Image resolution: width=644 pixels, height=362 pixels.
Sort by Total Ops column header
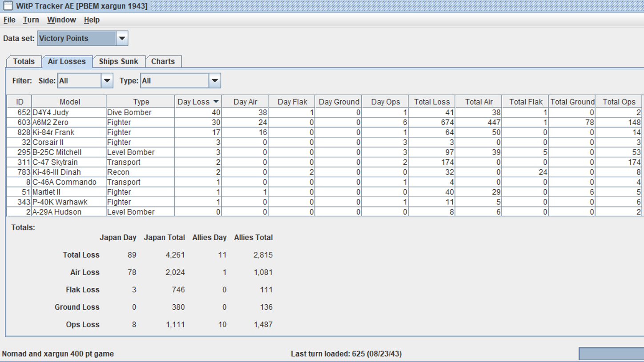click(619, 102)
